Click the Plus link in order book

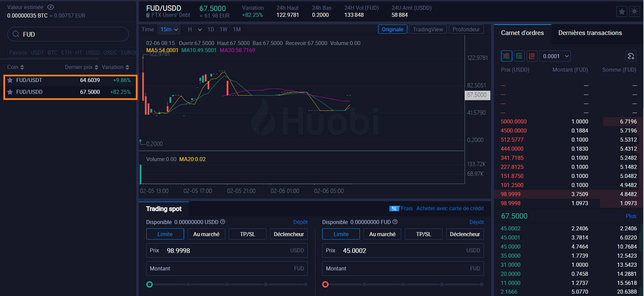coord(631,216)
